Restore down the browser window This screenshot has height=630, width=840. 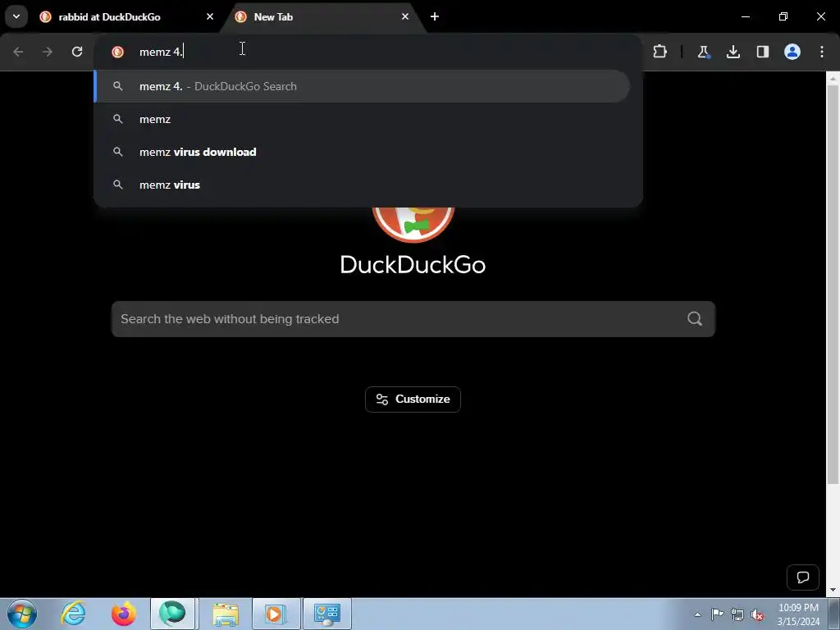click(x=783, y=16)
